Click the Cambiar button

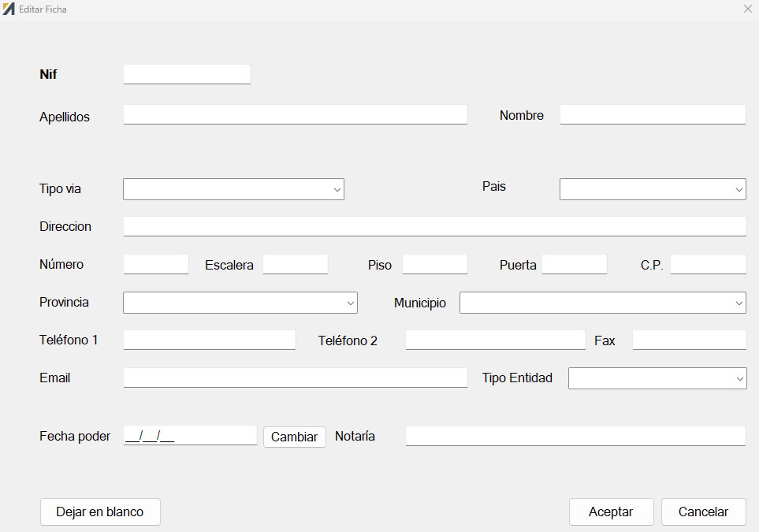point(294,437)
